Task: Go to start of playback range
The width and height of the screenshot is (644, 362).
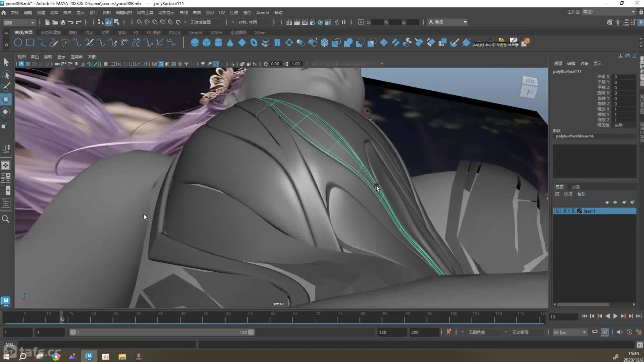Action: click(584, 316)
